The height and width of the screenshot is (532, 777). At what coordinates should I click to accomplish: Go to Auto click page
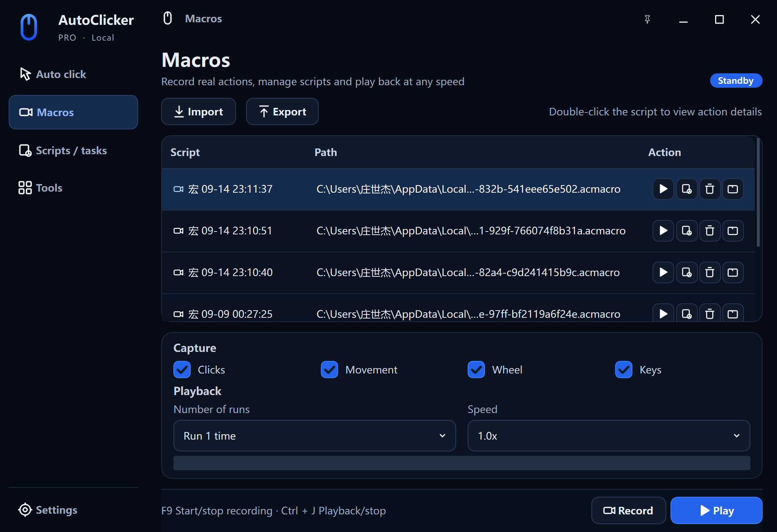[x=73, y=74]
